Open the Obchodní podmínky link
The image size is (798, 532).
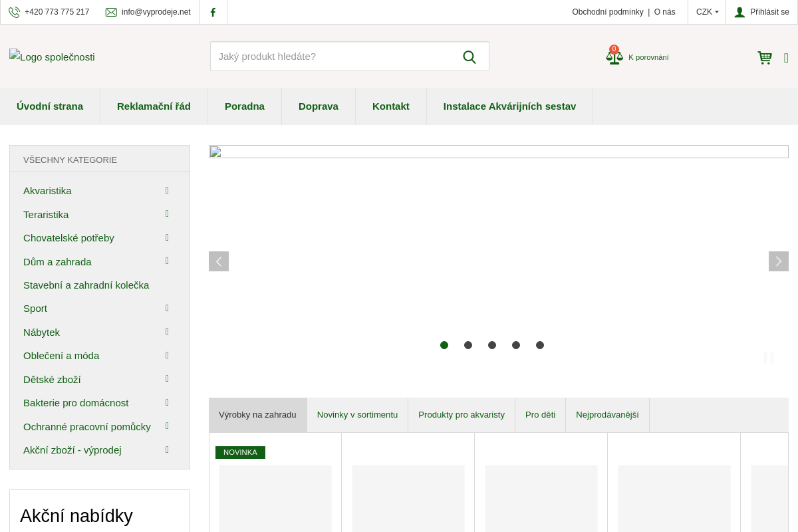point(607,12)
